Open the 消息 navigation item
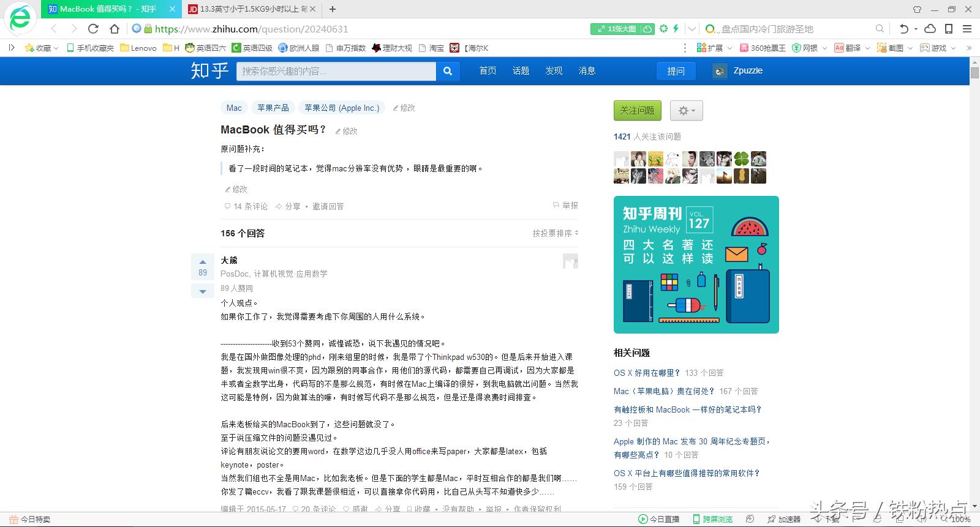 click(587, 71)
